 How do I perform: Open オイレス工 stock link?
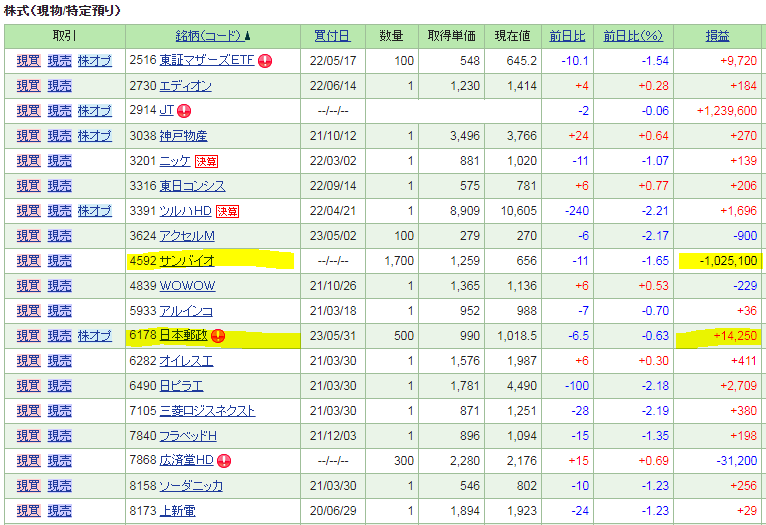coord(187,361)
